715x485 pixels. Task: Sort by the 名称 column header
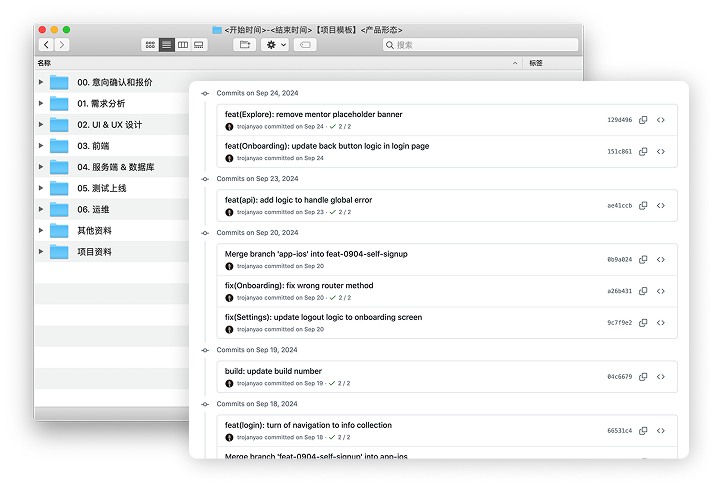point(44,63)
